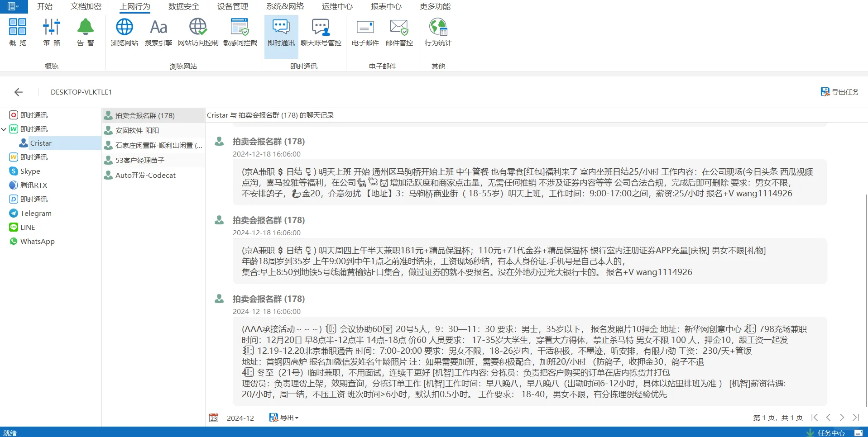Open the 2024-12 date picker calendar

[x=214, y=418]
